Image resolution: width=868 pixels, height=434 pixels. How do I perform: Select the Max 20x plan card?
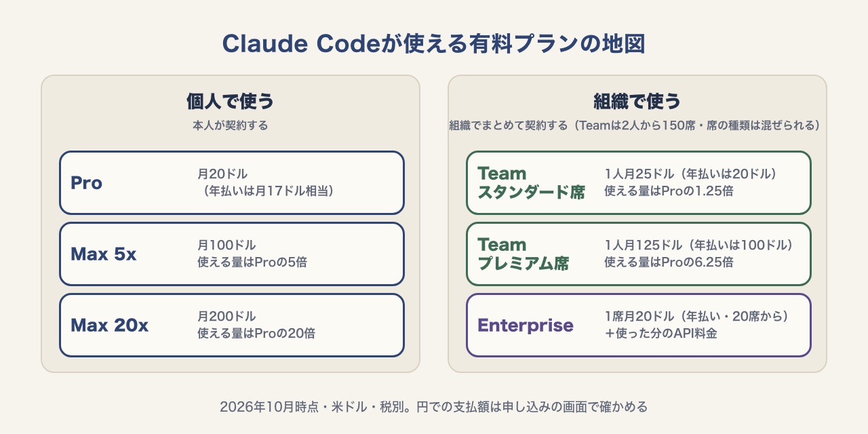point(232,325)
